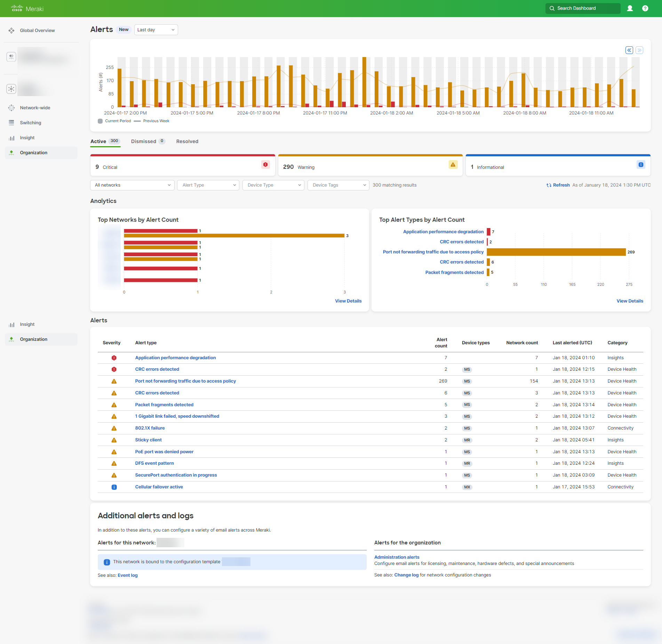Select the Network-wide sidebar icon
The image size is (662, 644).
click(11, 108)
